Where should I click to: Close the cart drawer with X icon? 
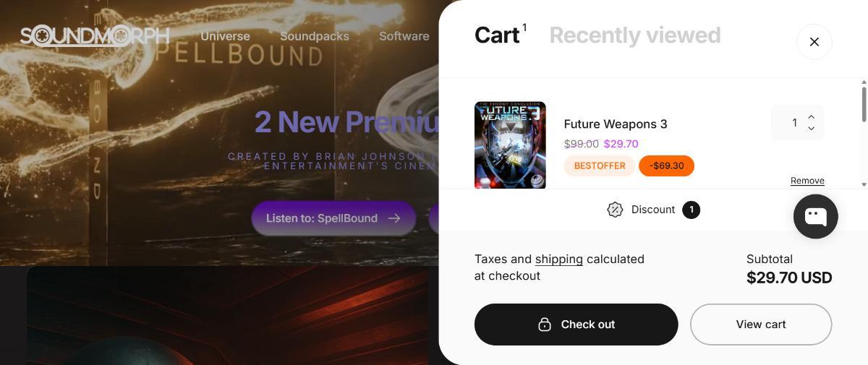click(x=814, y=42)
